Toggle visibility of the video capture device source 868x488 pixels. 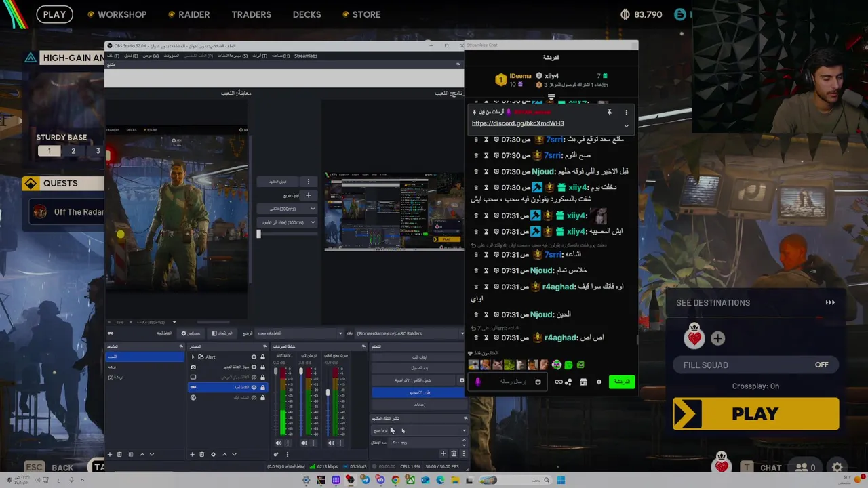click(254, 367)
